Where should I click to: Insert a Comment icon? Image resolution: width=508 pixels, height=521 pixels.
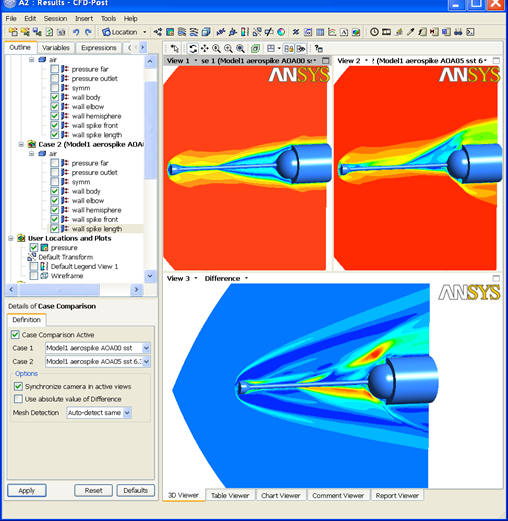point(344,32)
